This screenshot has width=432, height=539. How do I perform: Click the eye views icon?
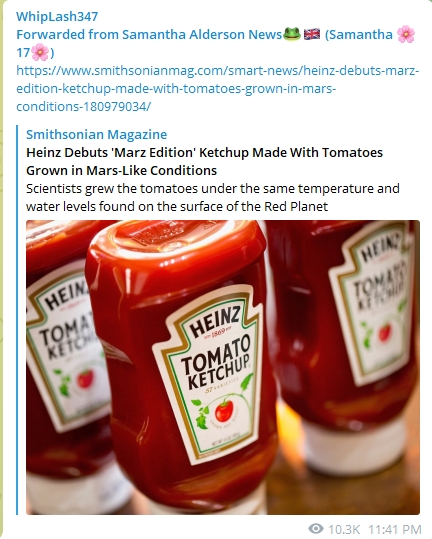(x=316, y=528)
